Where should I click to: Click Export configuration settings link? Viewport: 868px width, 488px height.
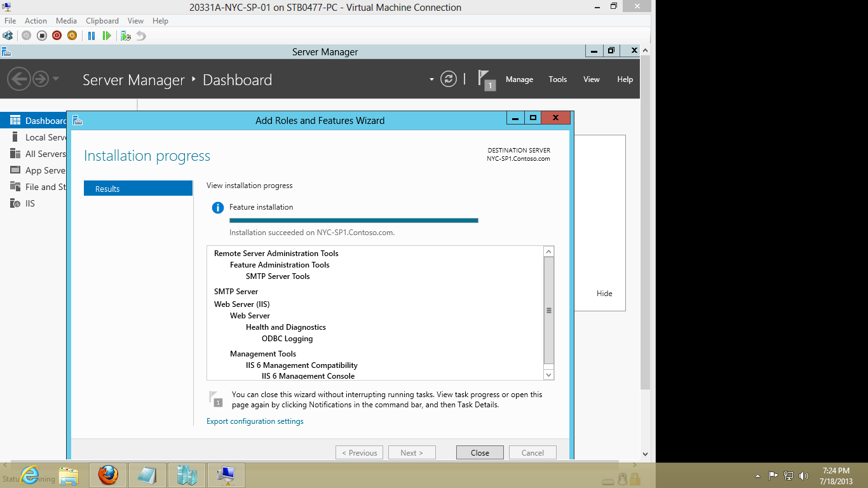pyautogui.click(x=255, y=421)
